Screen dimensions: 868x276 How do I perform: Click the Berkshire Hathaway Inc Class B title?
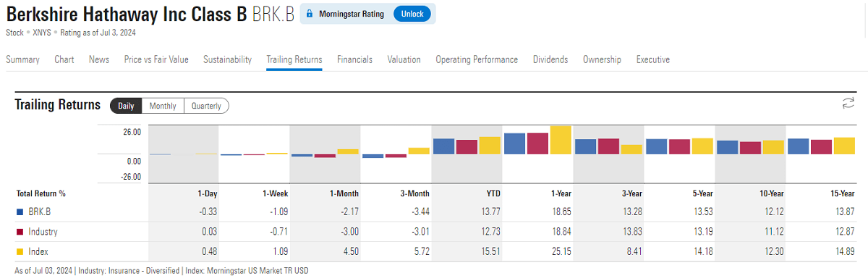click(x=127, y=14)
